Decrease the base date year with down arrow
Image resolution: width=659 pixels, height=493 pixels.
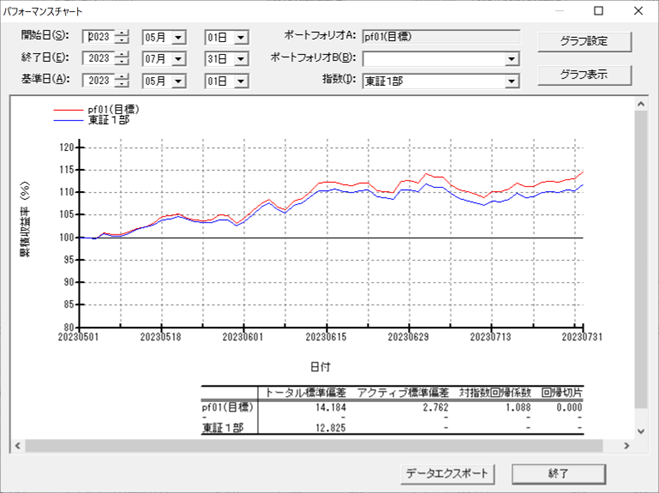pyautogui.click(x=122, y=84)
